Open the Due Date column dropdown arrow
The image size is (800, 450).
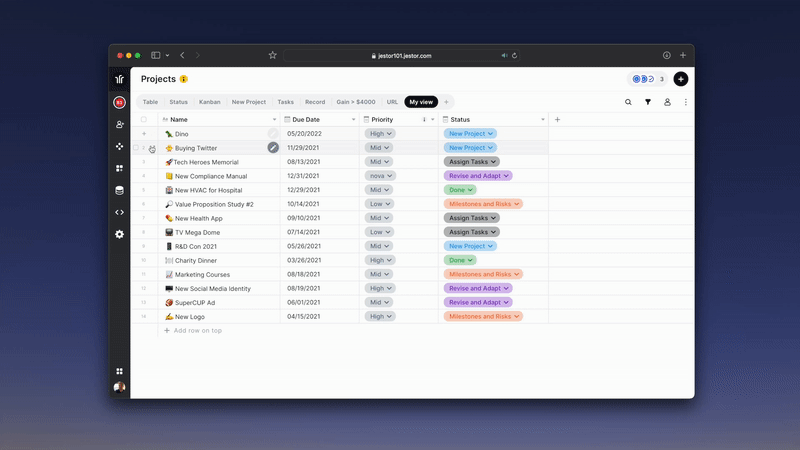353,119
